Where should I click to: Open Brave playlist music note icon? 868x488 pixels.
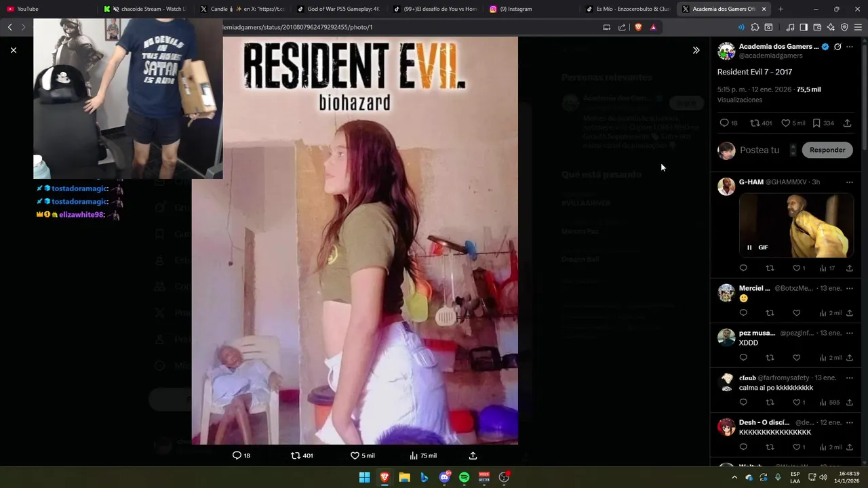pyautogui.click(x=790, y=27)
